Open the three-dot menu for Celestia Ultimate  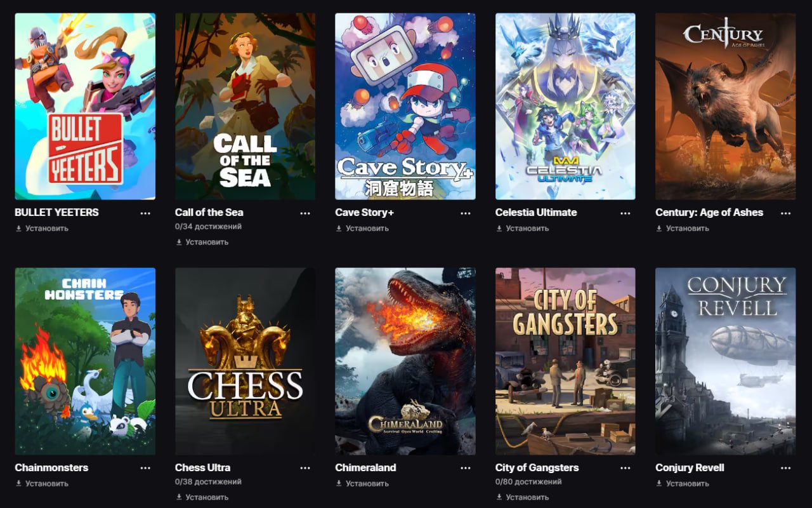click(x=625, y=213)
